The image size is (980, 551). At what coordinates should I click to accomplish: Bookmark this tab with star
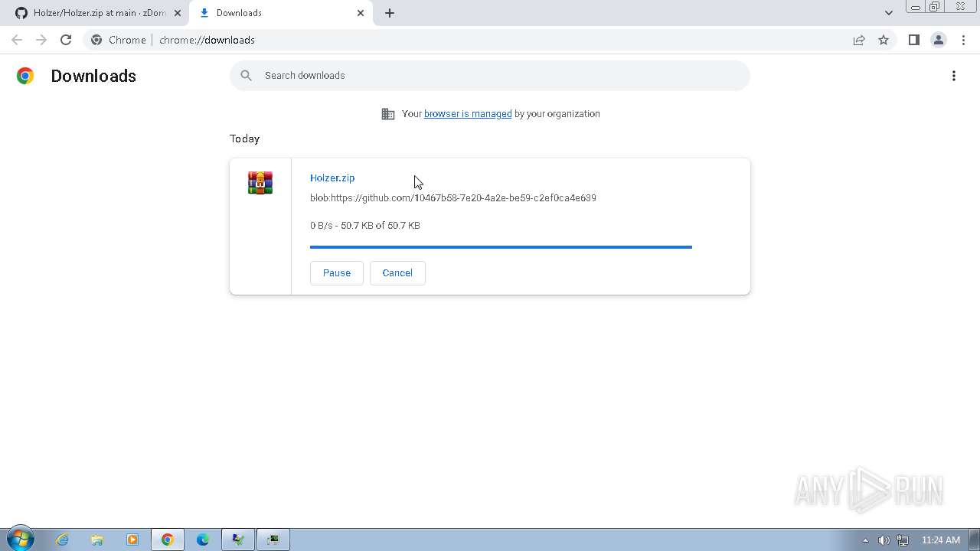[884, 40]
